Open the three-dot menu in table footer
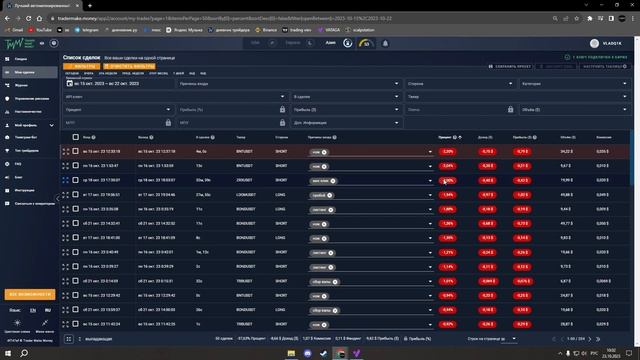640x360 pixels. (x=80, y=339)
